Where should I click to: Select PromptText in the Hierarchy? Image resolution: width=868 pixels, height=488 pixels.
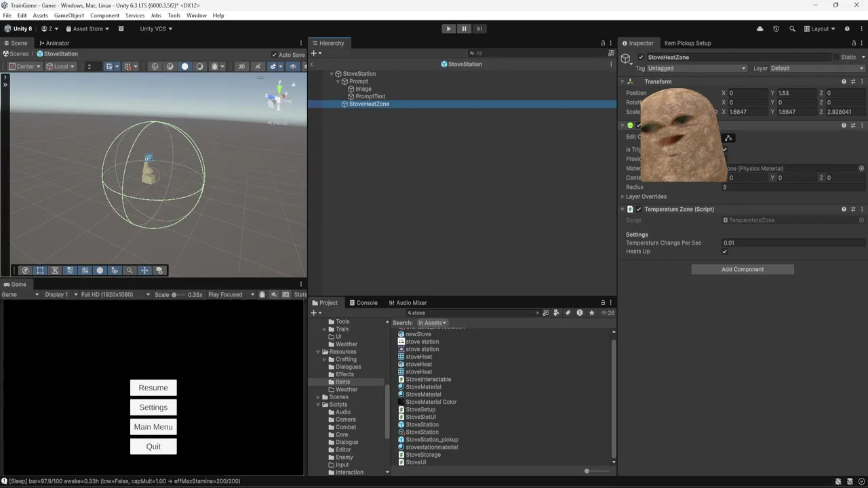pos(370,96)
